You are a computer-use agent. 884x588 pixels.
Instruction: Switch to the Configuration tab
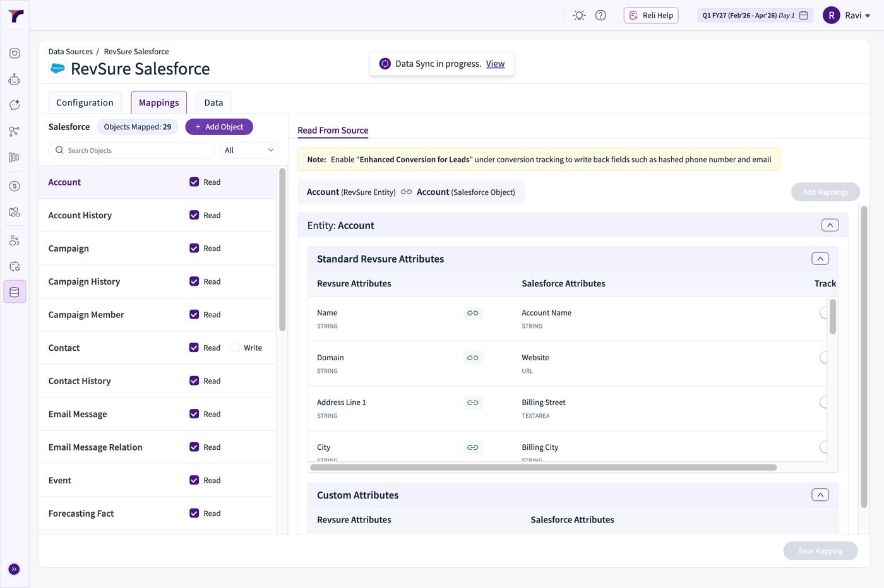coord(85,103)
